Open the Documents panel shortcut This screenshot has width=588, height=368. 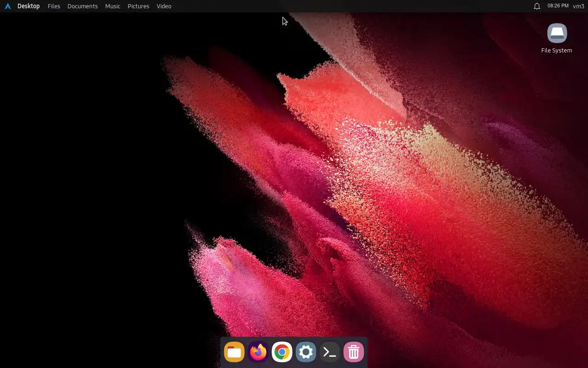pos(82,6)
